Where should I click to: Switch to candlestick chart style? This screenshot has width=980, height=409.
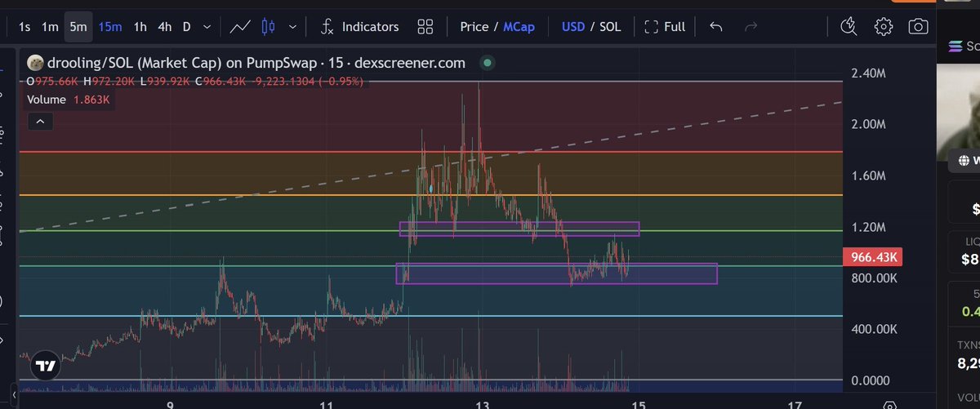268,27
